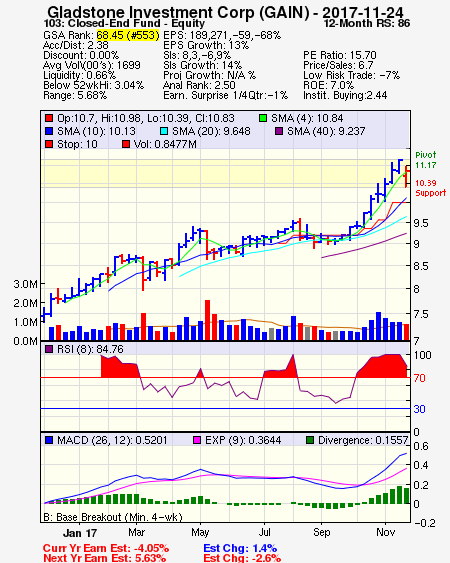Click the blue RSI 30 threshold label
This screenshot has width=450, height=563.
419,409
